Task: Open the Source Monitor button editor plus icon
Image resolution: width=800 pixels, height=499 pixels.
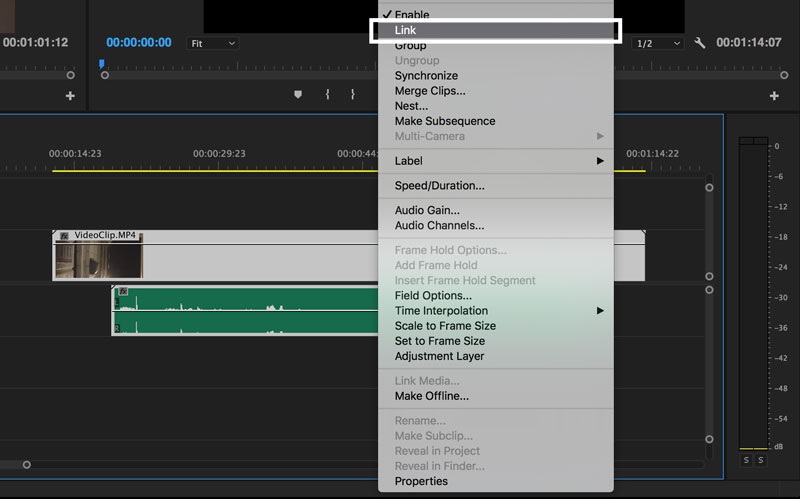Action: pyautogui.click(x=70, y=96)
